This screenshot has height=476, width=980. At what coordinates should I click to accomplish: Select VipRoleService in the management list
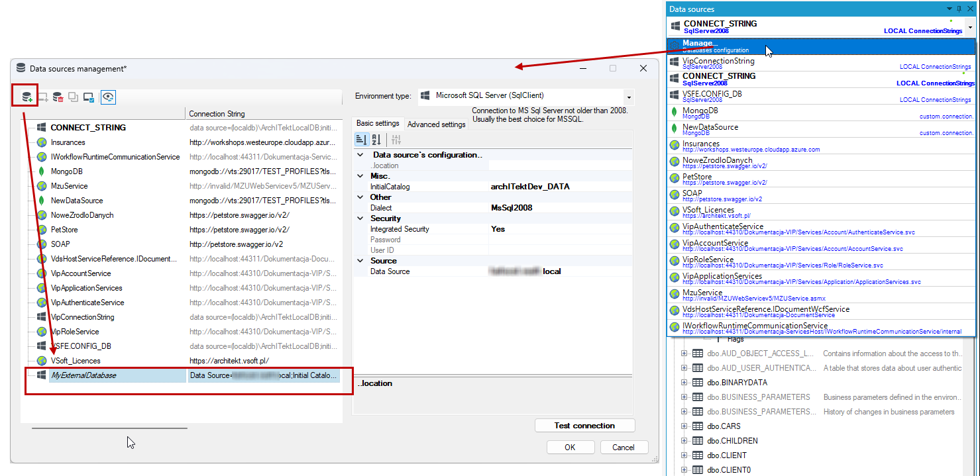(75, 332)
